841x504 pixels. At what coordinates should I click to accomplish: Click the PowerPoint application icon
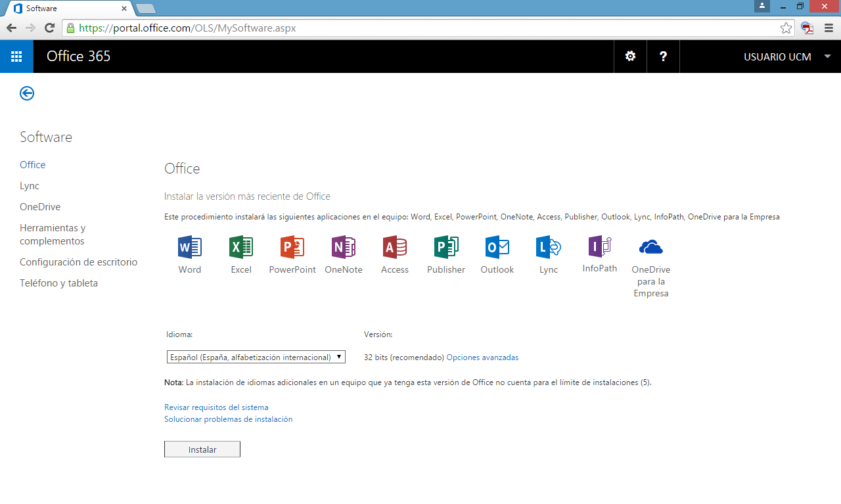coord(292,248)
